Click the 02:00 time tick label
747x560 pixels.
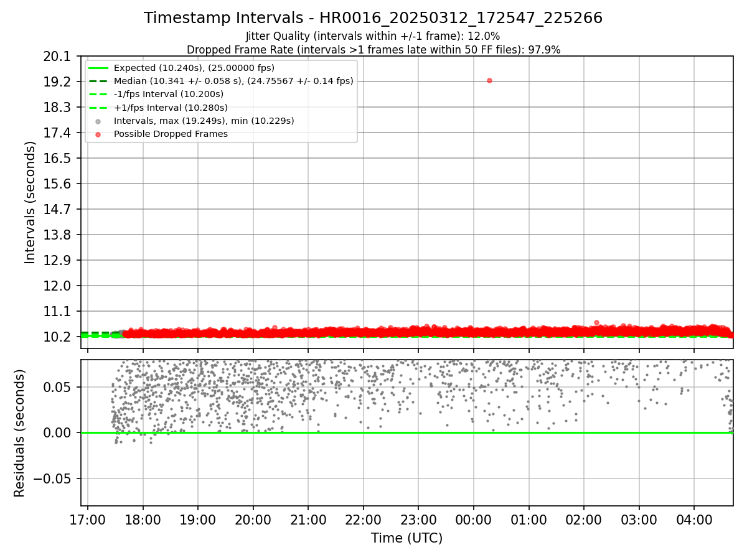pos(584,520)
